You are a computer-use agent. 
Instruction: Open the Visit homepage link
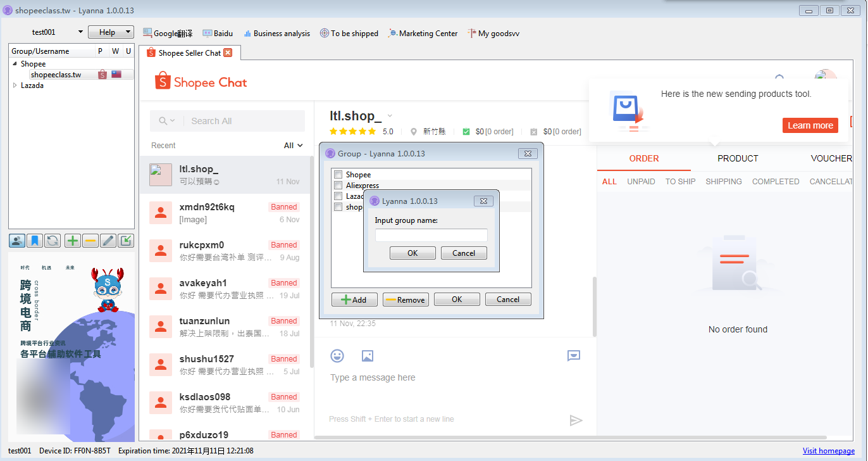[x=828, y=451]
